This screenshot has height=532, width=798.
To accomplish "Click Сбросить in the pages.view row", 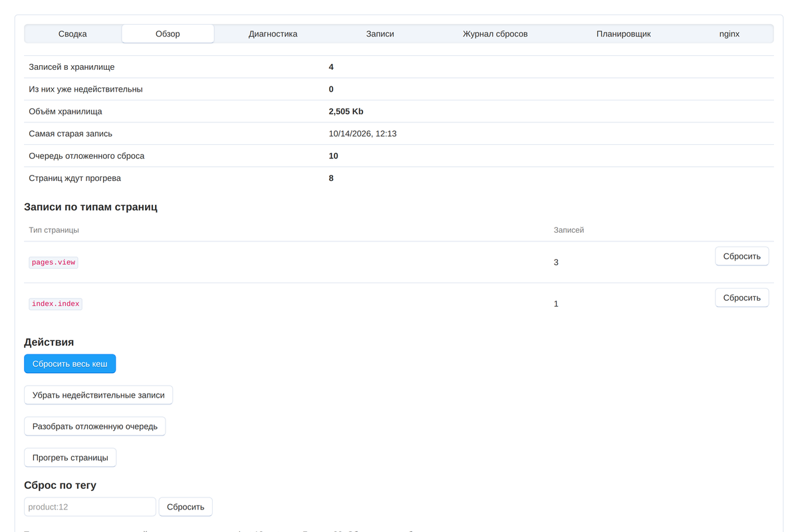I will (x=742, y=256).
